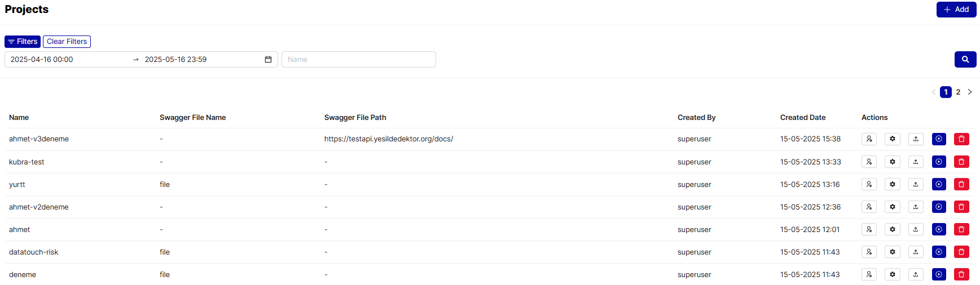Click the blue search magnifier button

[965, 59]
